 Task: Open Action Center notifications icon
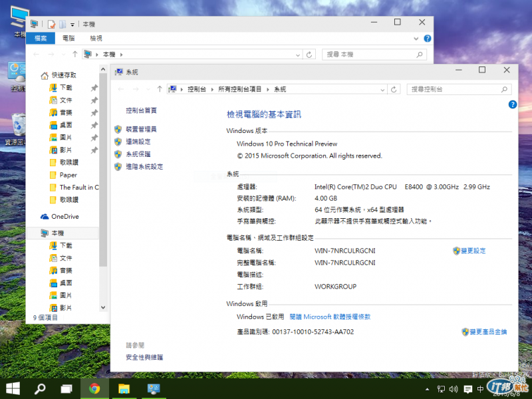coord(468,389)
